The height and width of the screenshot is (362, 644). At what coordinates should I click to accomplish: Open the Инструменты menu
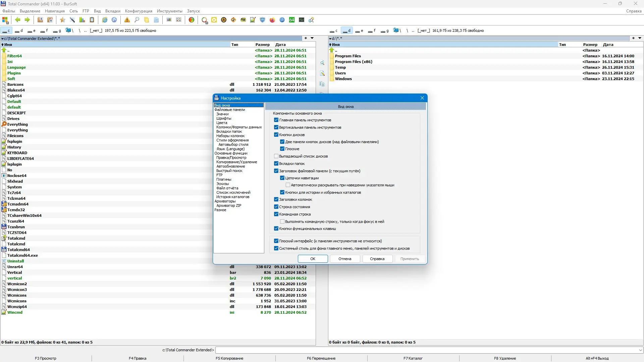[x=170, y=11]
